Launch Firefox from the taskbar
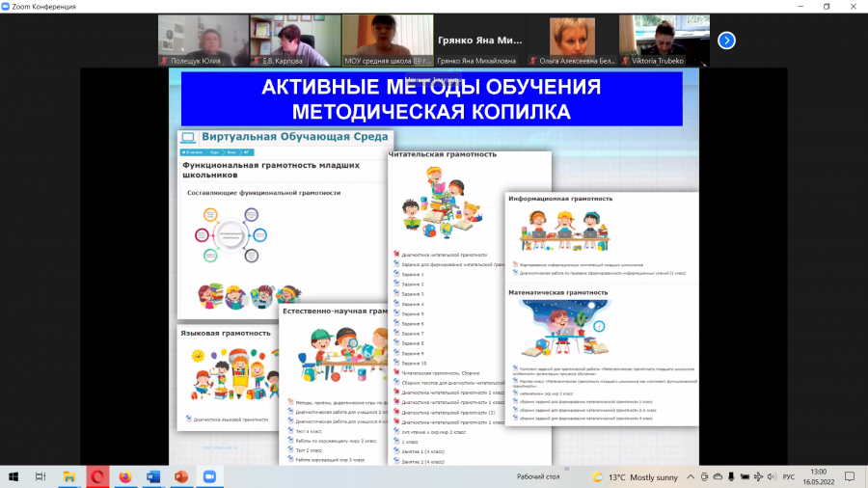The height and width of the screenshot is (488, 868). (125, 476)
